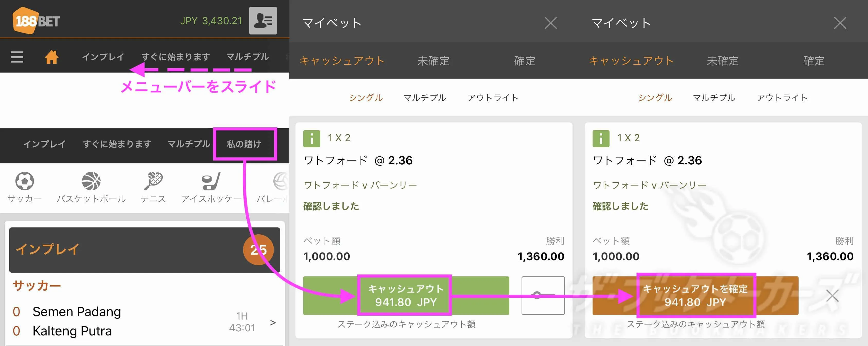Click マルチプル in the top menu bar

(248, 57)
